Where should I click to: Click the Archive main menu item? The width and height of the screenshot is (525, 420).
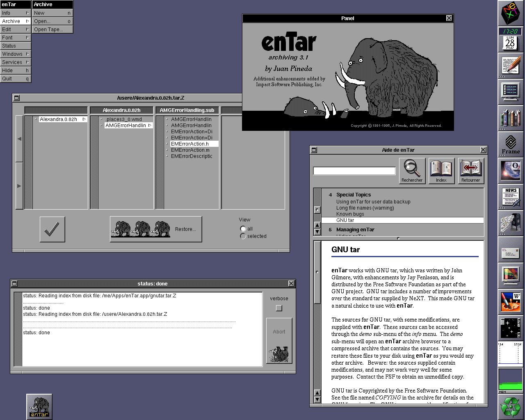pos(16,21)
